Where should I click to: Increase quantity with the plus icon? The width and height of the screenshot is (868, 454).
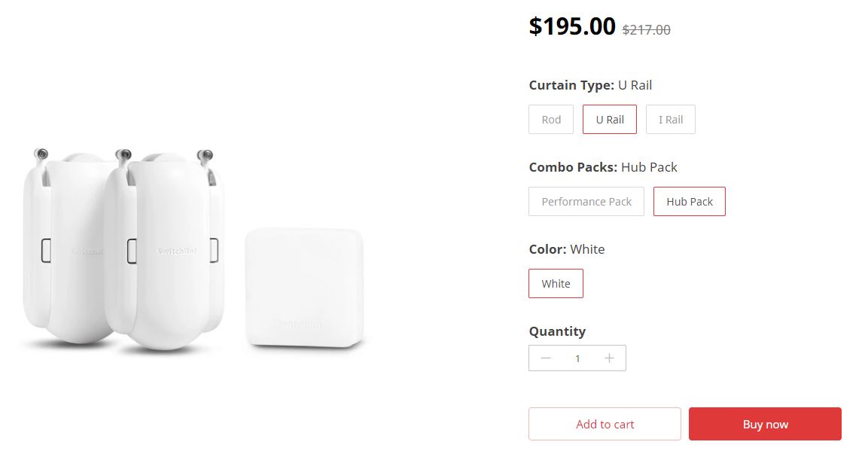pyautogui.click(x=609, y=358)
